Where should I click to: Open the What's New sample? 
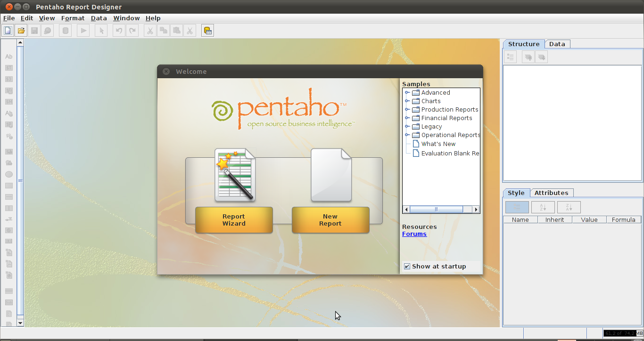[x=438, y=144]
